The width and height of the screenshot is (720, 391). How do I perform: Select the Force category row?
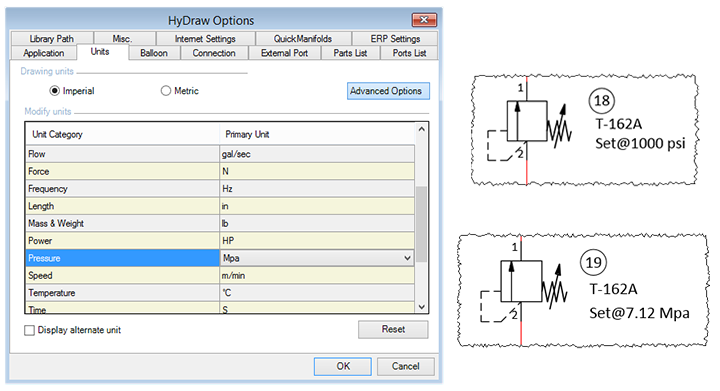coord(123,171)
